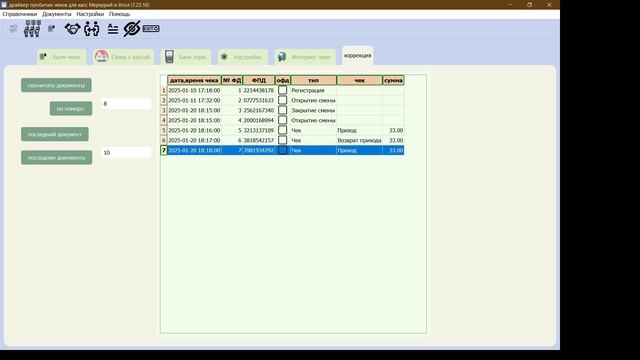640x360 pixels.
Task: Click the ФПД cell '2000168994'
Action: [x=259, y=120]
